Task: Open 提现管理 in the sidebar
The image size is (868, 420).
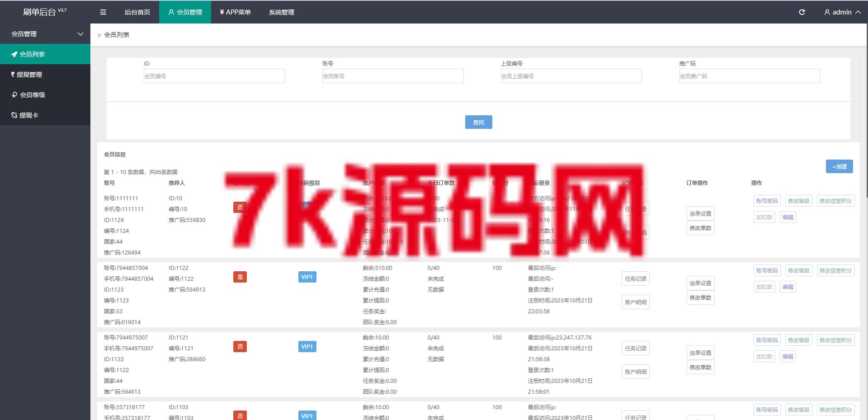Action: [x=45, y=75]
